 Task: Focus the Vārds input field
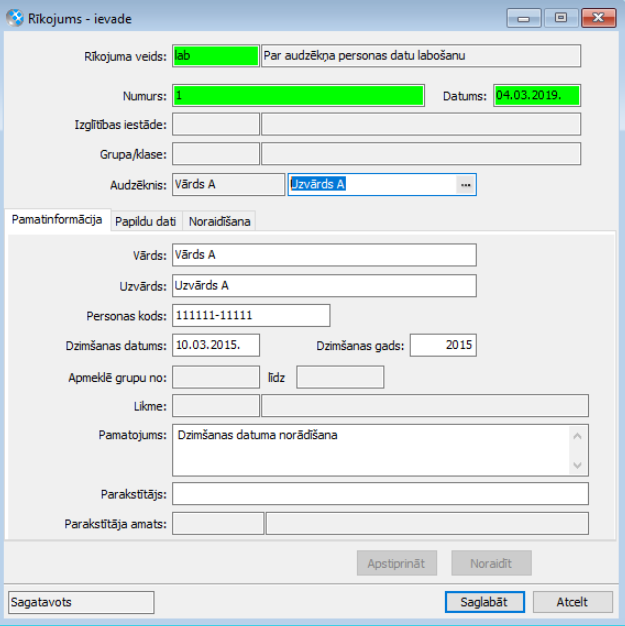point(324,255)
